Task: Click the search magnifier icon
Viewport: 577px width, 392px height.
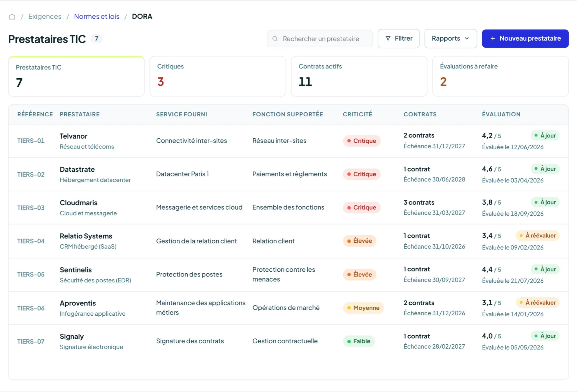Action: coord(275,39)
